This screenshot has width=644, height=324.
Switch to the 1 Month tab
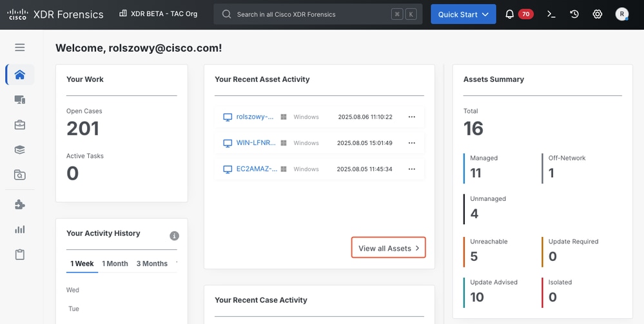pos(115,263)
